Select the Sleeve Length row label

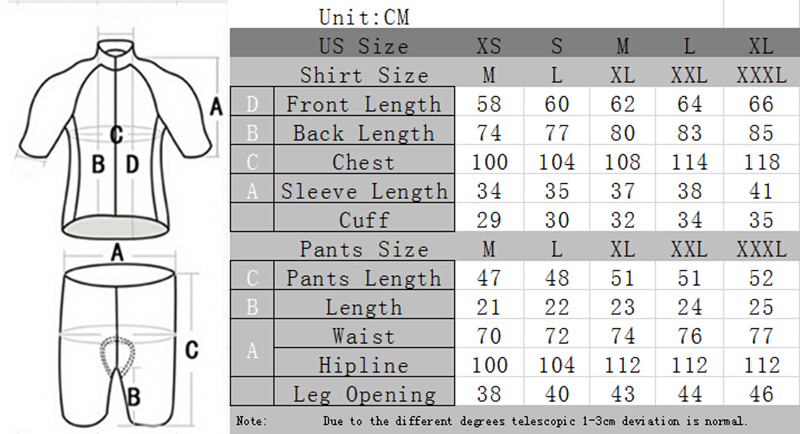363,191
